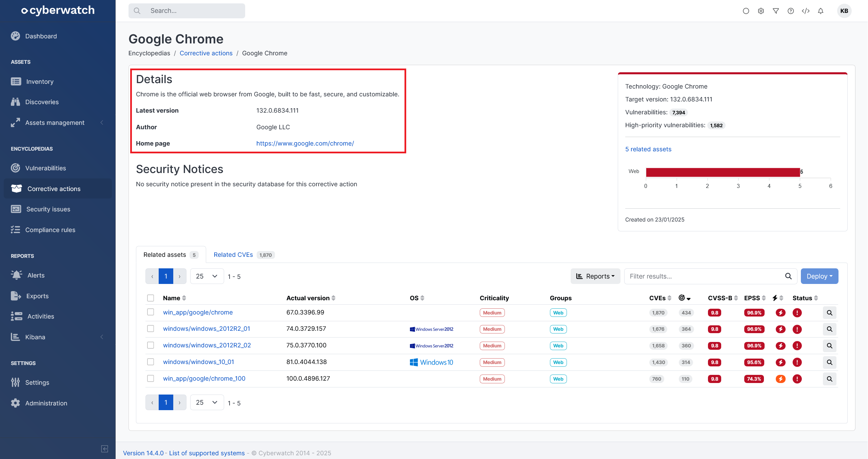
Task: Toggle the select-all checkbox in table header
Action: tap(151, 298)
